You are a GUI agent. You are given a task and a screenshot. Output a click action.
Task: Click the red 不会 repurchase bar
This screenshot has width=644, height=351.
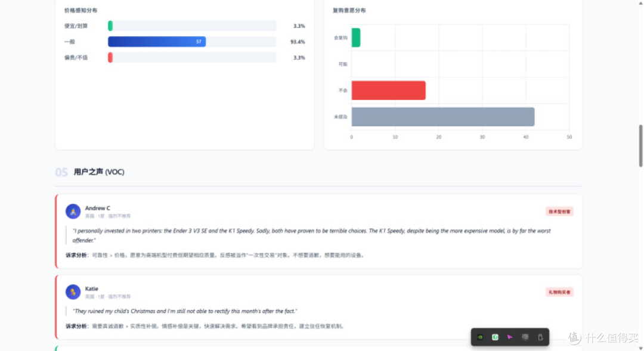[389, 91]
